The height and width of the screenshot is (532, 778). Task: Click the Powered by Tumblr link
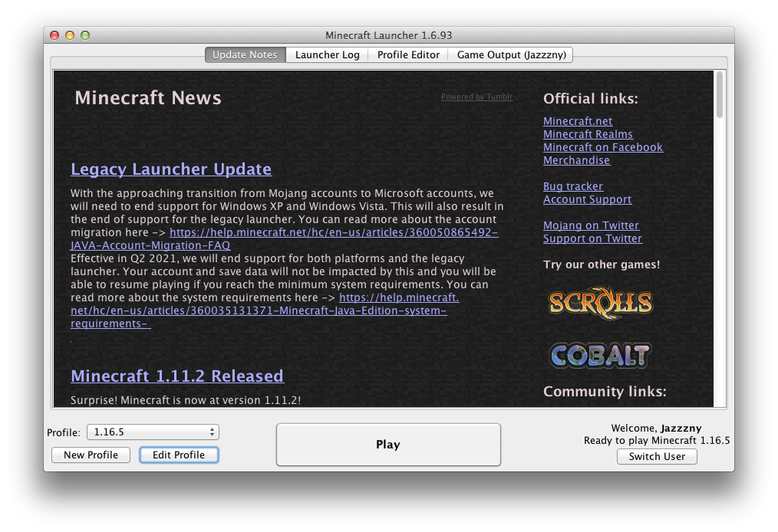pos(476,97)
